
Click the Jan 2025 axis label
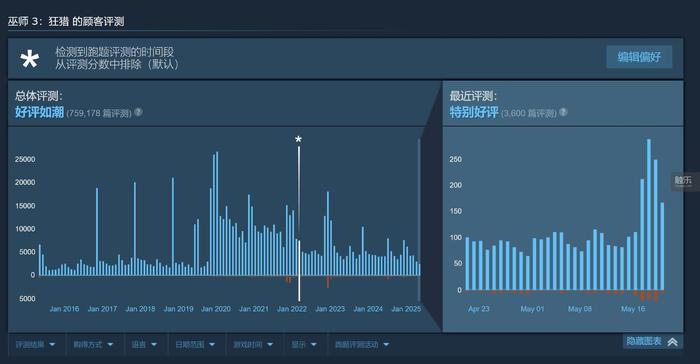tap(406, 309)
